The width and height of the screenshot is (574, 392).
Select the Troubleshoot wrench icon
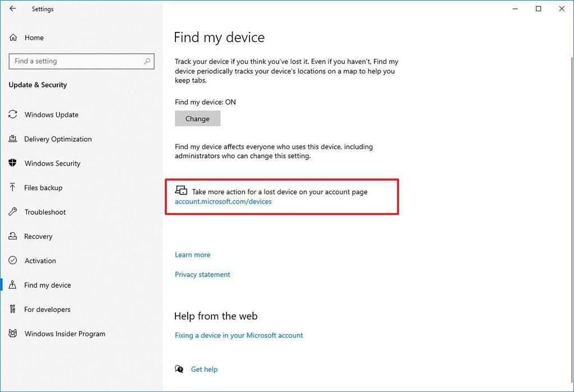tap(13, 212)
